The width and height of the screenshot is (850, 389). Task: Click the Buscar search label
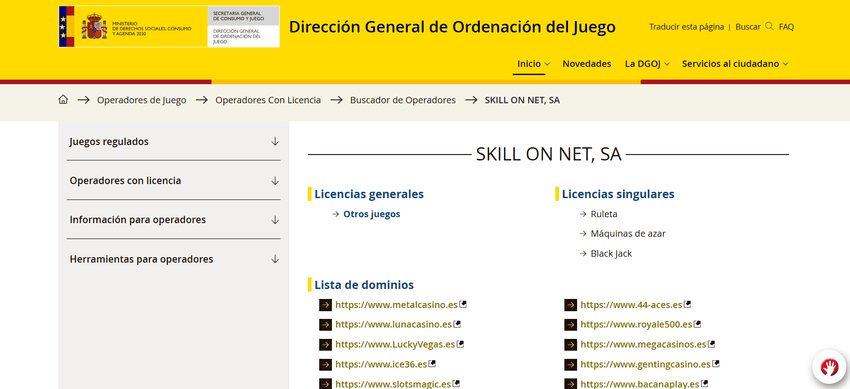click(x=748, y=27)
